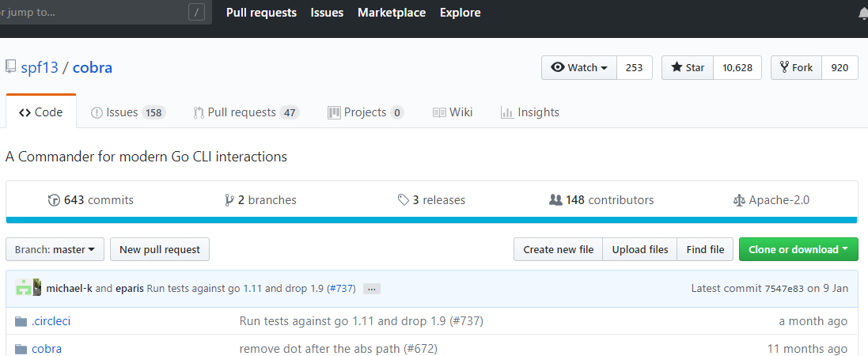Click michael-k's avatar thumbnail
Image resolution: width=868 pixels, height=356 pixels.
click(24, 289)
